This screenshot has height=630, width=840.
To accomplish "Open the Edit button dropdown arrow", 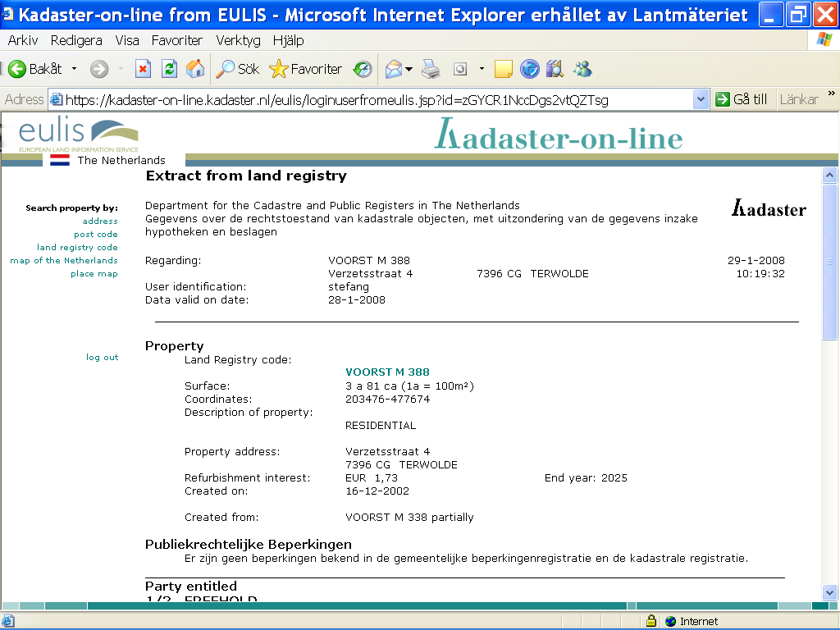I will (482, 69).
